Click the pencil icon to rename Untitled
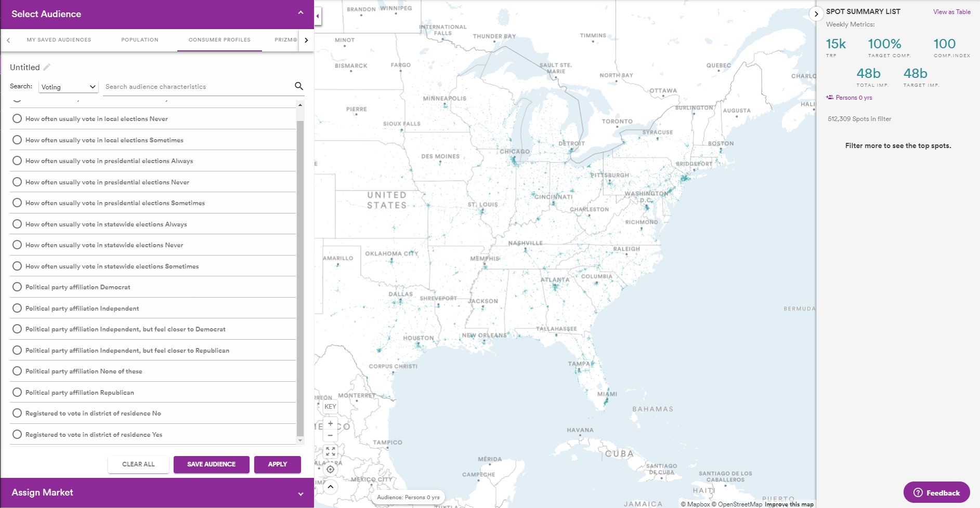Viewport: 980px width, 508px height. point(47,67)
